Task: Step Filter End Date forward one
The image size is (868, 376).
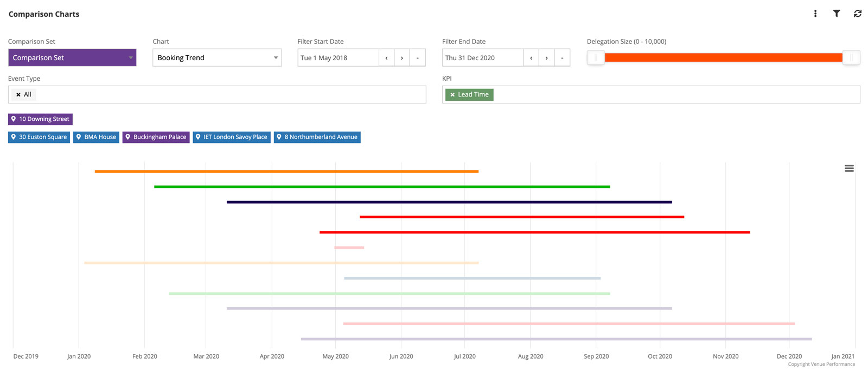Action: 546,58
